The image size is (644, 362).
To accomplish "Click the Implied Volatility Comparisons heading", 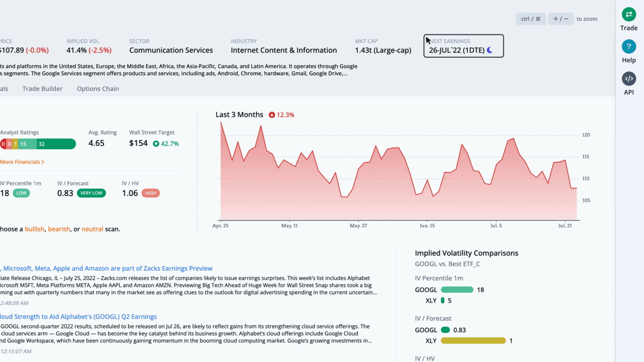I will click(466, 253).
